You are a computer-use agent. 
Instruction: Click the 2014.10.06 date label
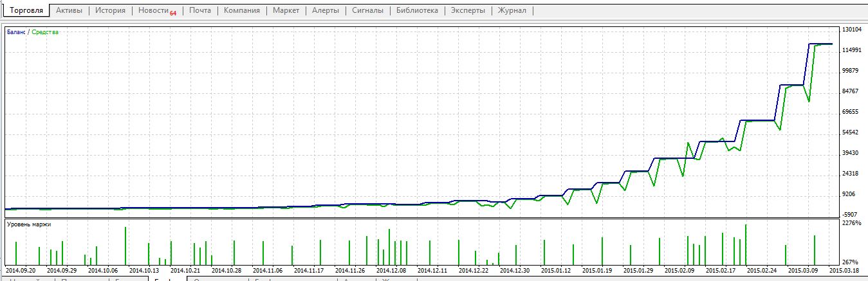[103, 271]
